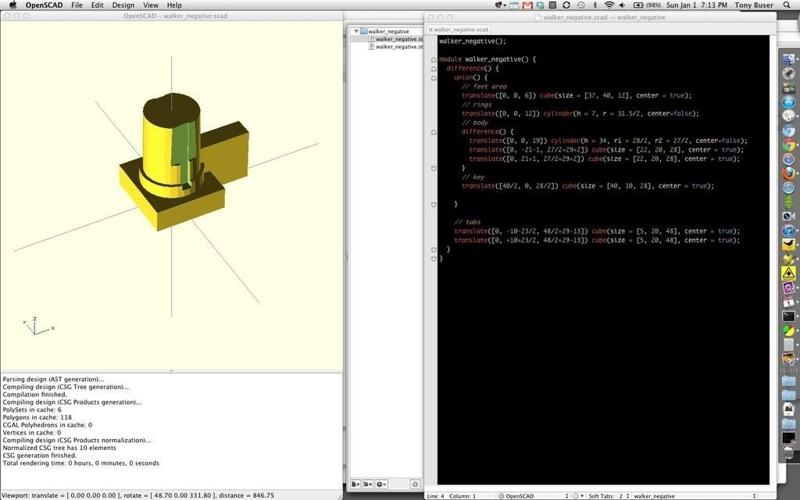Fold the outer difference() block
Image resolution: width=800 pixels, height=500 pixels.
point(434,69)
